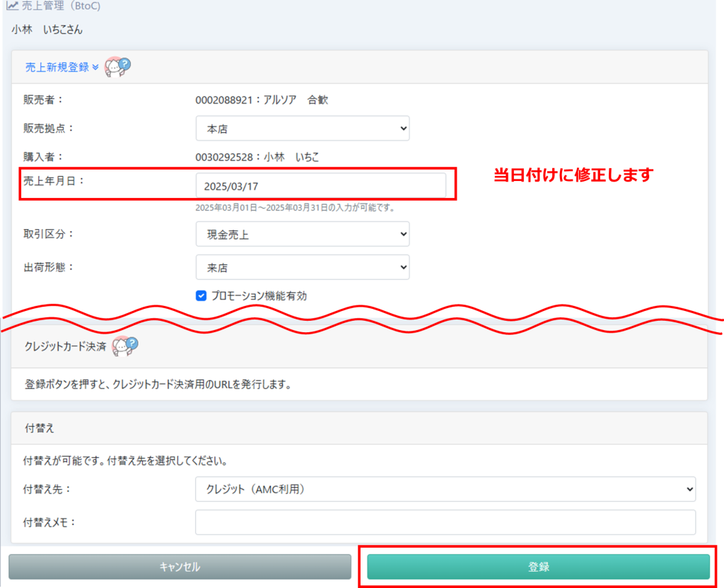Click the red note 当日付けに修正します

[573, 175]
